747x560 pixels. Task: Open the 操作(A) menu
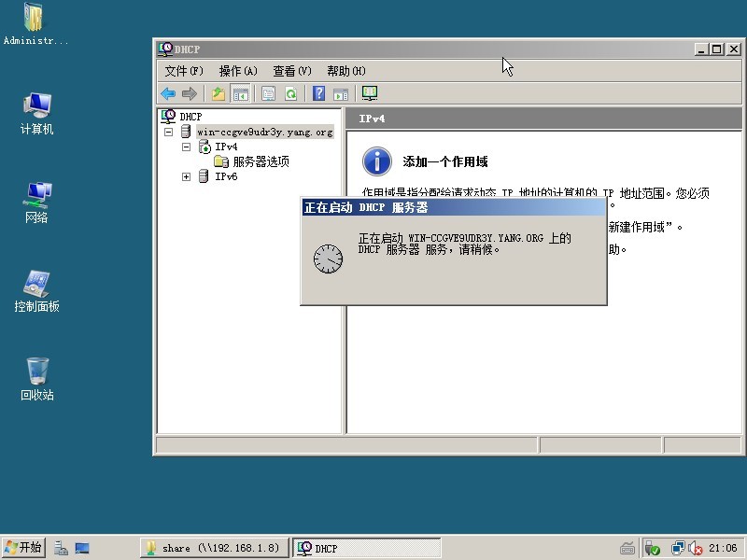238,71
